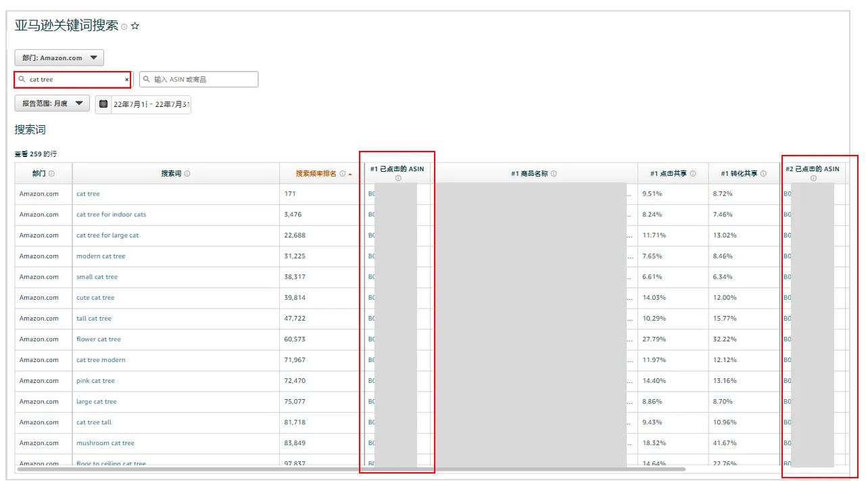Click the info icon next to 部门 header
The image size is (868, 481).
point(51,174)
